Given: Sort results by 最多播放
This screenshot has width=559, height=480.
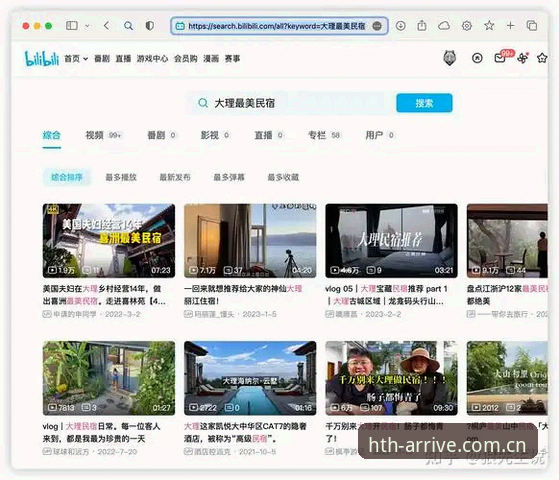Looking at the screenshot, I should coord(121,177).
